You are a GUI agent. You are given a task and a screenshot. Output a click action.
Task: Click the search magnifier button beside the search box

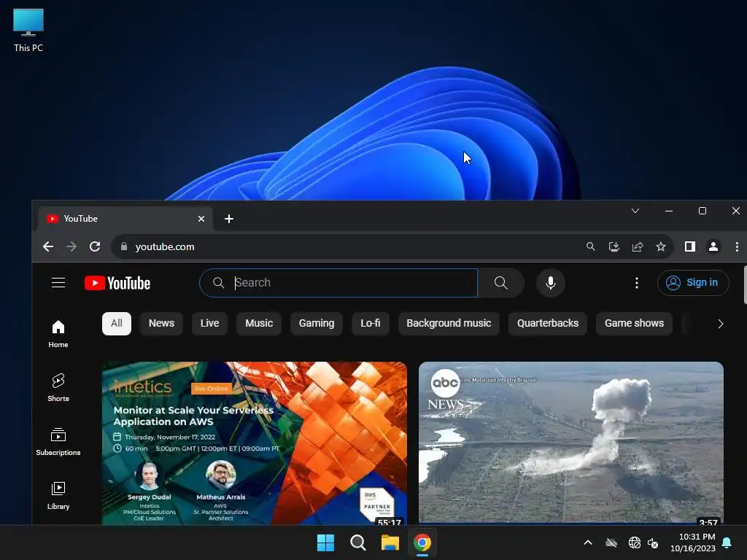(500, 283)
